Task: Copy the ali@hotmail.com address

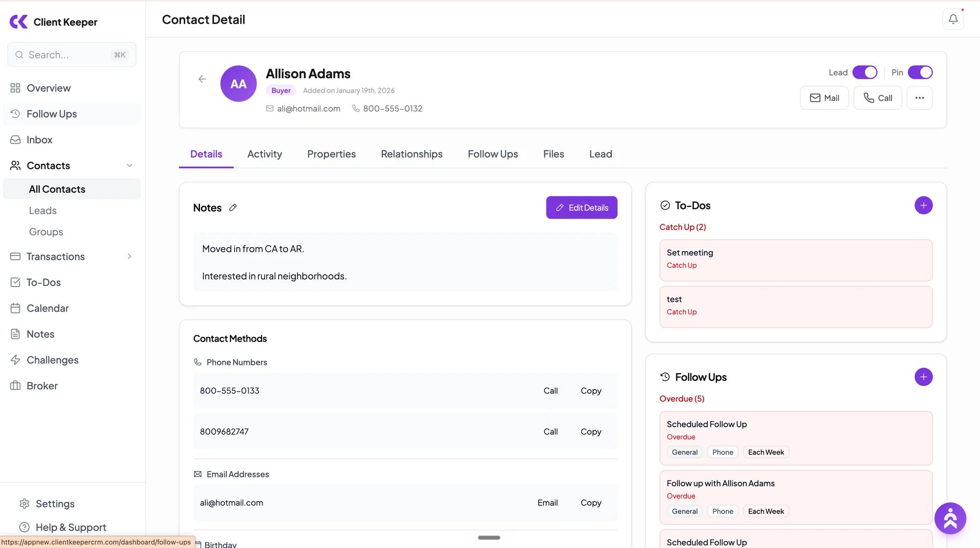Action: pos(591,502)
